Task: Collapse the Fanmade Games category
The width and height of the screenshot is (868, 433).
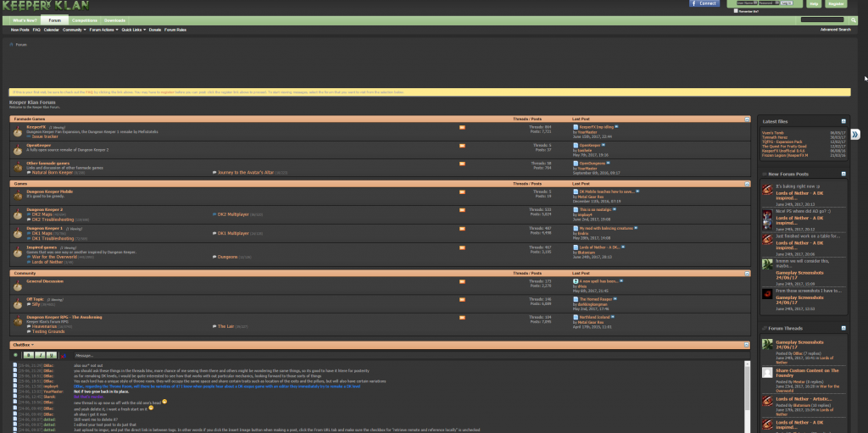Action: tap(748, 119)
